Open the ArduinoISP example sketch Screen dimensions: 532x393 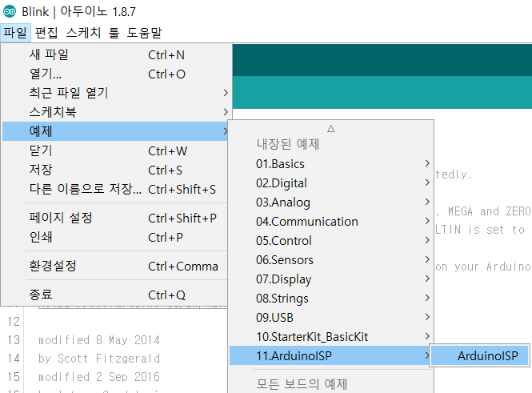480,355
